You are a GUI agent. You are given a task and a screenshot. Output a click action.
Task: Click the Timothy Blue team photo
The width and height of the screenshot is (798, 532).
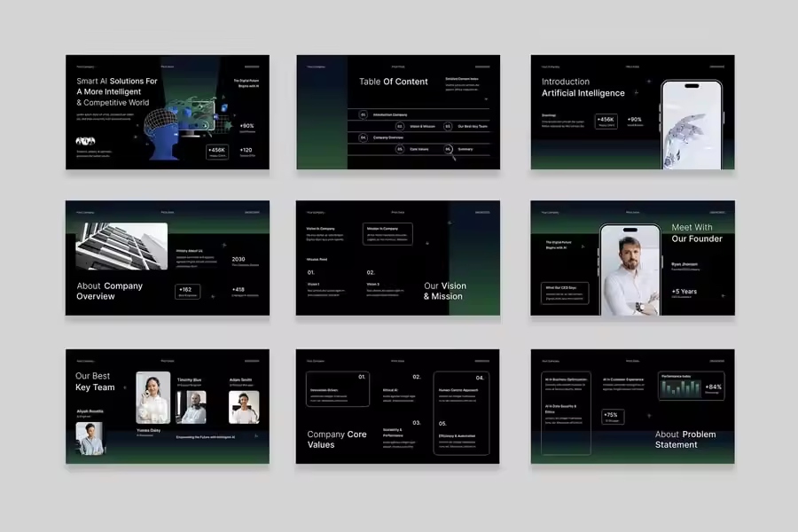coord(192,407)
